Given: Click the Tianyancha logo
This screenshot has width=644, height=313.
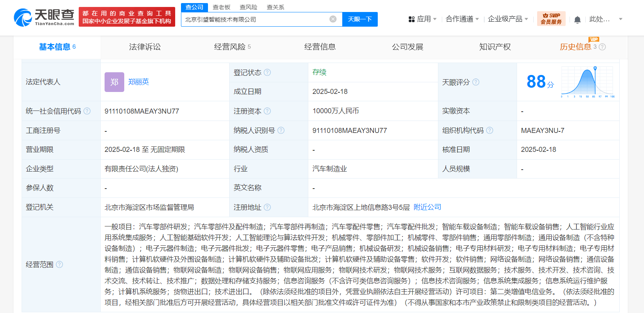Looking at the screenshot, I should (44, 17).
